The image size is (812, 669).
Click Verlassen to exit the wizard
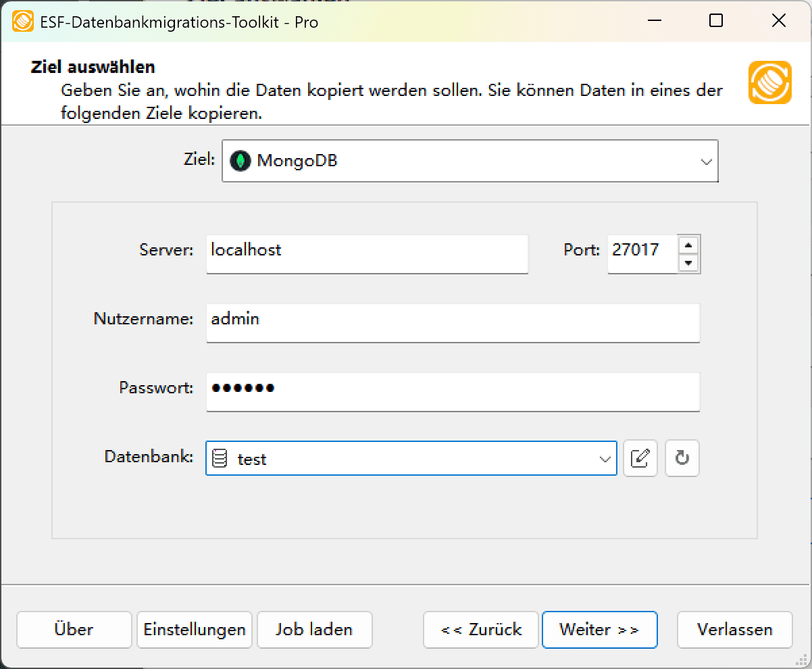click(x=734, y=629)
